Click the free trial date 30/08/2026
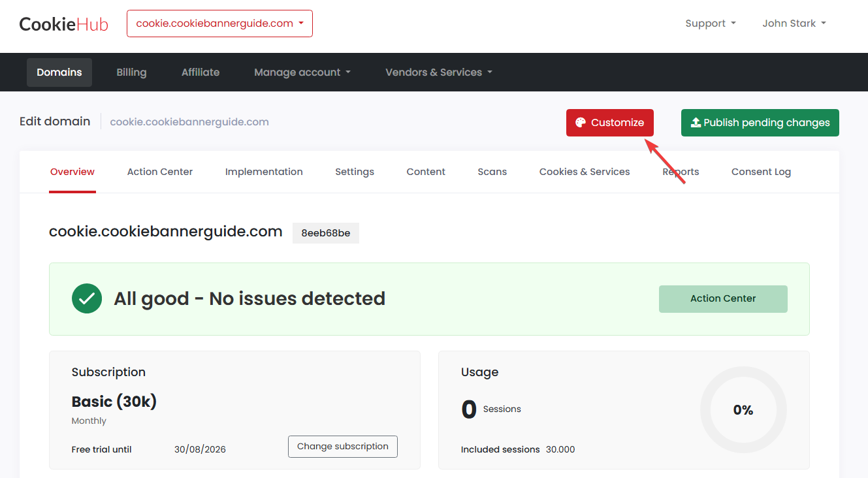The image size is (868, 478). coord(200,449)
